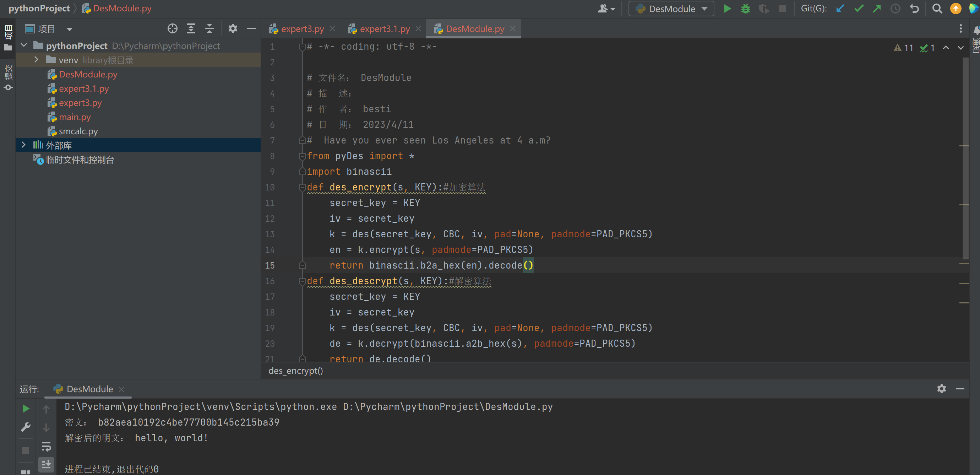The height and width of the screenshot is (475, 980).
Task: Commit changes with the green checkmark
Action: (x=859, y=9)
